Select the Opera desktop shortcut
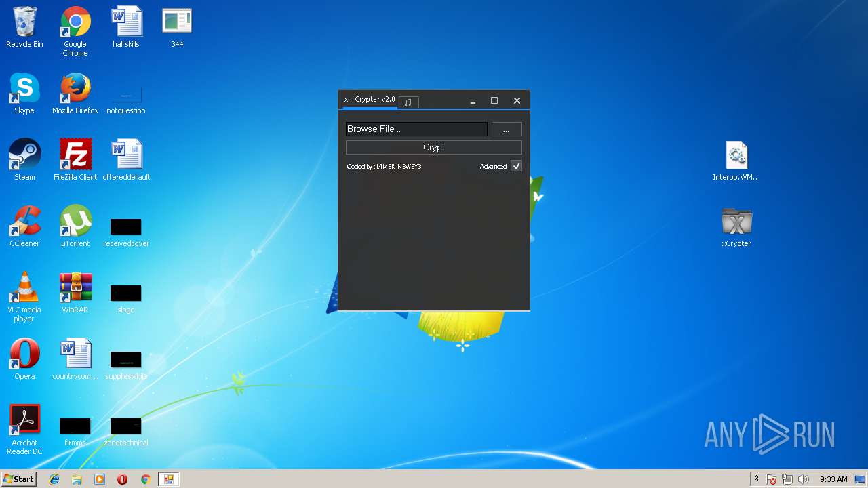Viewport: 868px width, 488px height. pyautogui.click(x=24, y=359)
